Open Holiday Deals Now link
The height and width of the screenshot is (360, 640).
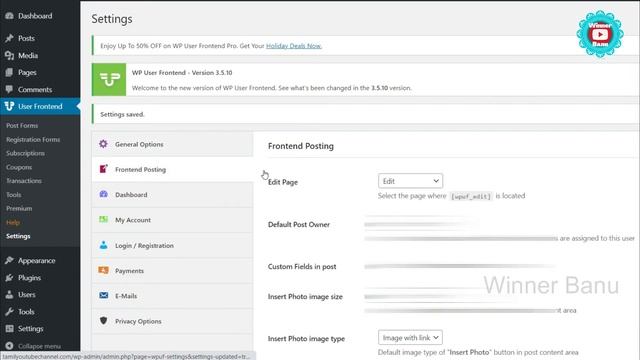click(294, 46)
